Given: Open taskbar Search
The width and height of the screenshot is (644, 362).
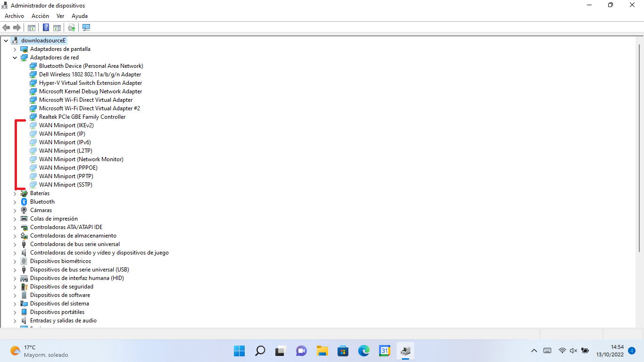Looking at the screenshot, I should coord(260,351).
